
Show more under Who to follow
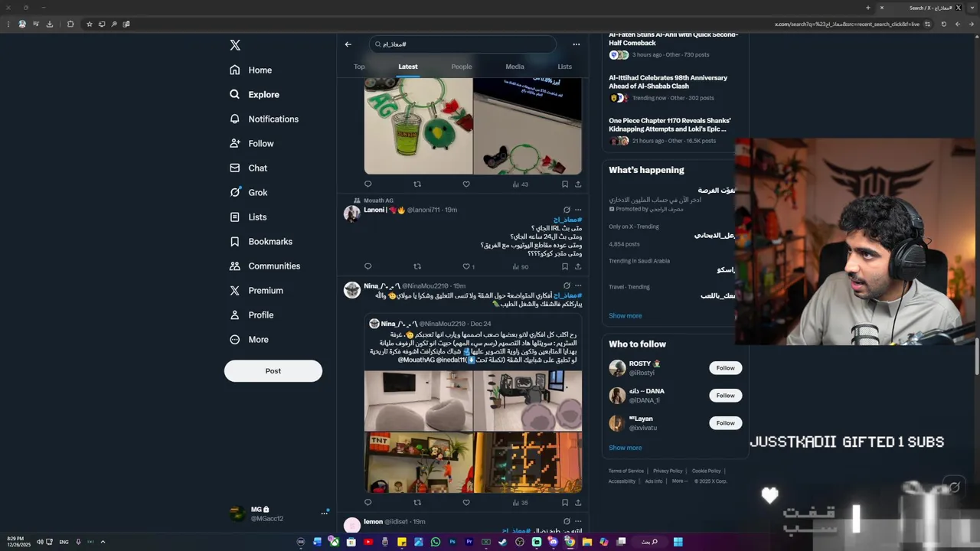(626, 448)
